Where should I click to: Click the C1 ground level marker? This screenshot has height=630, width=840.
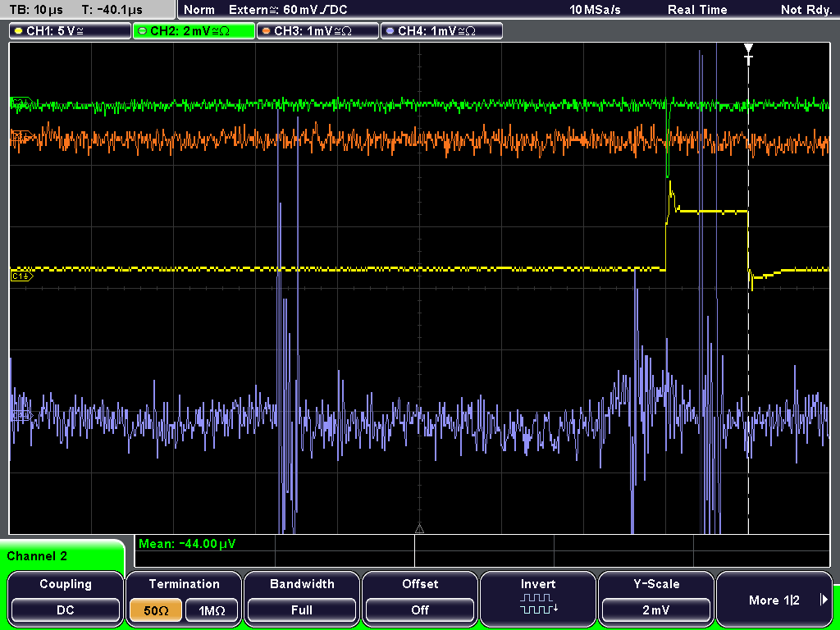click(22, 276)
